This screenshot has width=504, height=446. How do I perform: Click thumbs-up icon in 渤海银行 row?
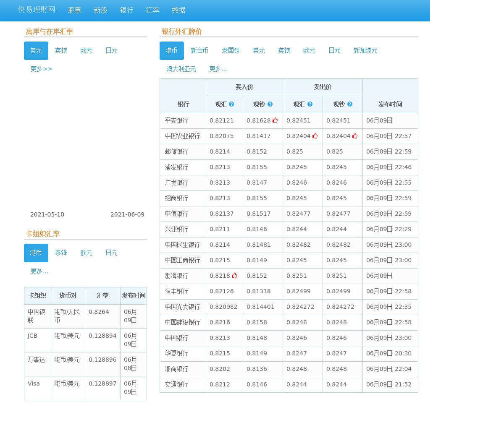(x=234, y=276)
